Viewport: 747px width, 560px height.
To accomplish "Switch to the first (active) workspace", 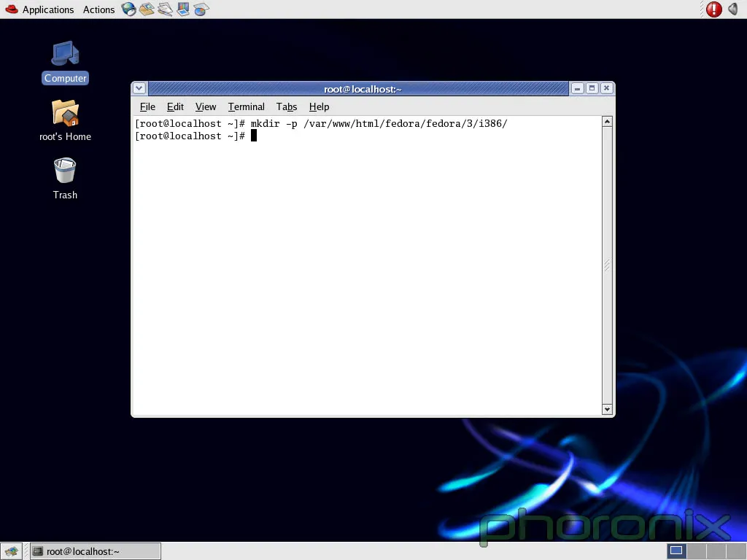I will (676, 551).
